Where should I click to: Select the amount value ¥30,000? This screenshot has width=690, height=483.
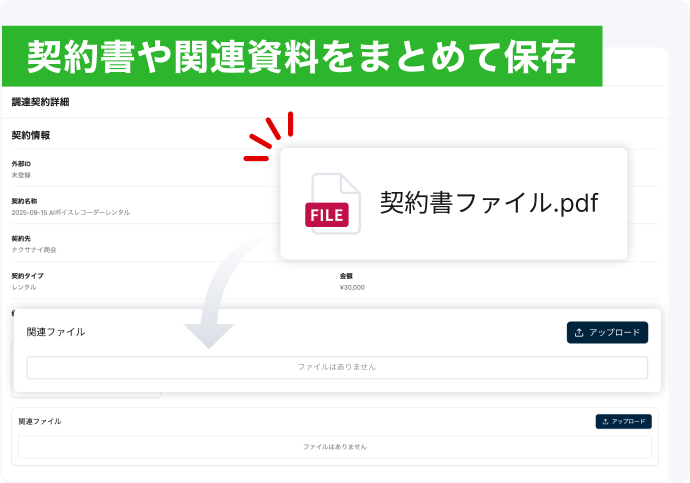click(x=352, y=287)
